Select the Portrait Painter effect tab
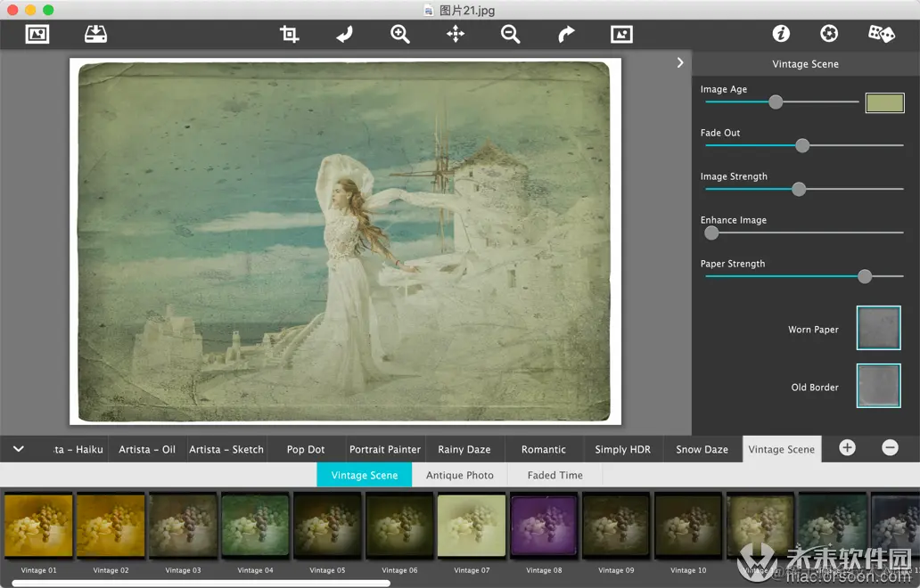Image resolution: width=920 pixels, height=588 pixels. coord(385,450)
